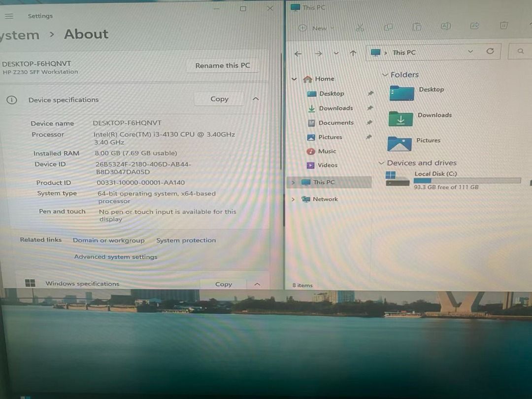The image size is (532, 399).
Task: Select Documents in the navigation pane
Action: coord(331,123)
